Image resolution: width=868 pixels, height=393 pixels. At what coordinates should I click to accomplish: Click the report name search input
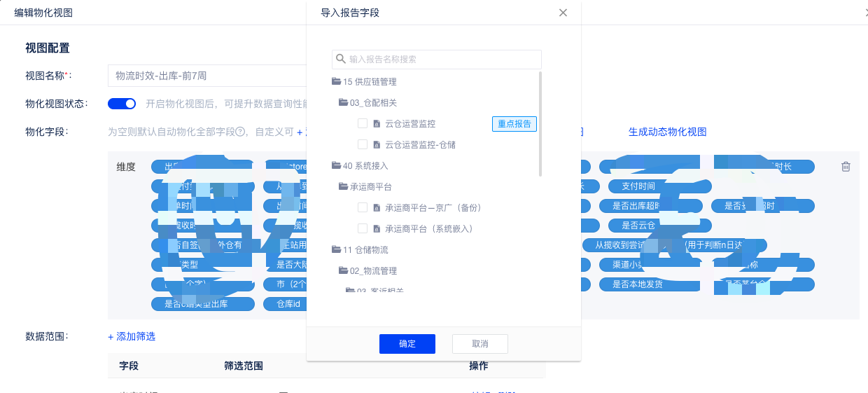442,60
